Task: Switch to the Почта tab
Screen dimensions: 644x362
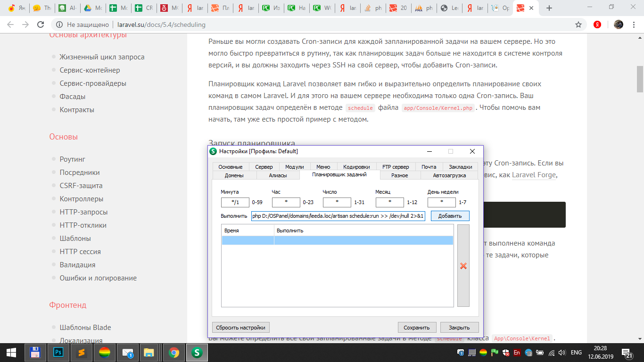Action: (429, 167)
